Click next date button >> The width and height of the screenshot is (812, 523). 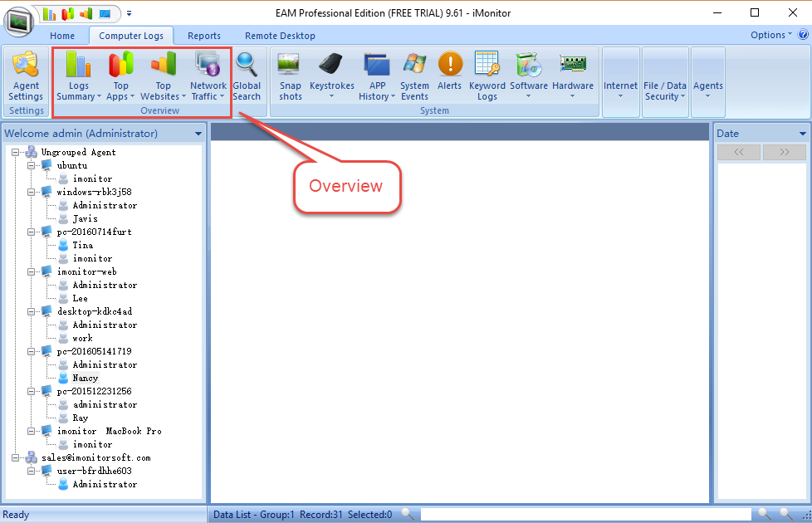coord(784,152)
